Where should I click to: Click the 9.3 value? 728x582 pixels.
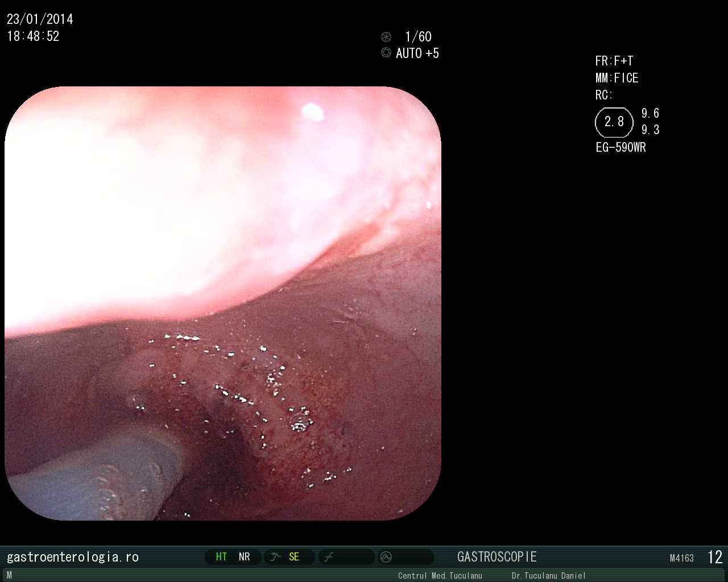tap(651, 130)
